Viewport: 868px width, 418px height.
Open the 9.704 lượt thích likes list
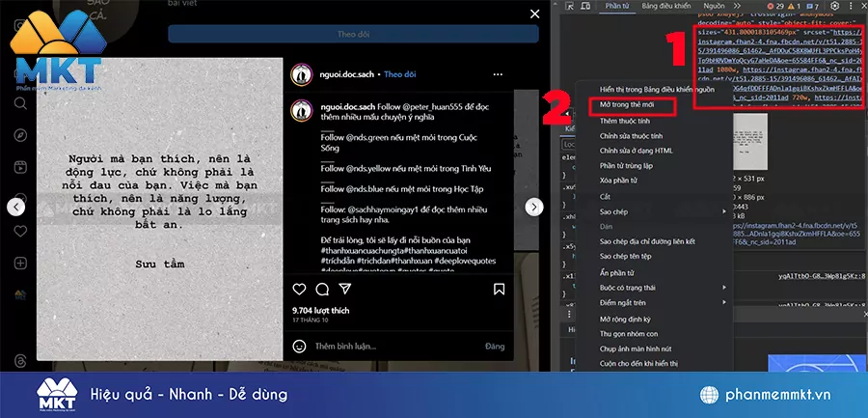pos(321,311)
